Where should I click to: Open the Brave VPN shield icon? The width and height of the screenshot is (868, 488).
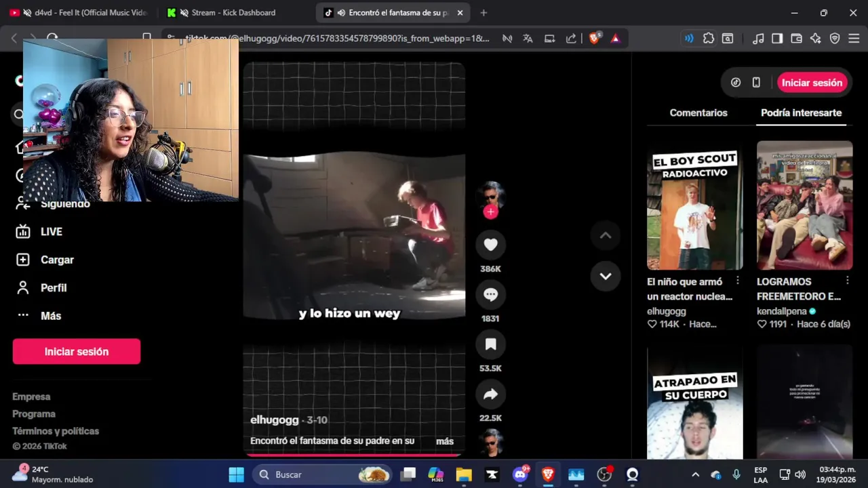(x=835, y=39)
